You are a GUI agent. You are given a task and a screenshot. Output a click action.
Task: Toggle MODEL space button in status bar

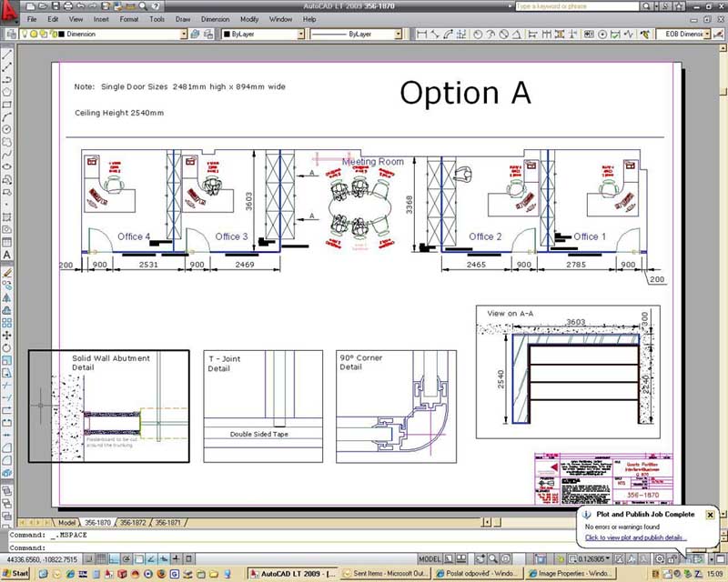(x=430, y=558)
